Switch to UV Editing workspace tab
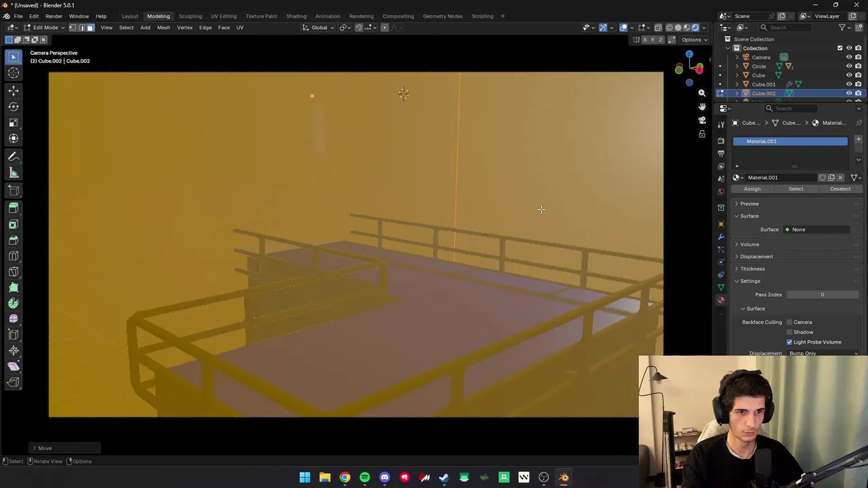Screen dimensions: 868x488 pyautogui.click(x=223, y=16)
